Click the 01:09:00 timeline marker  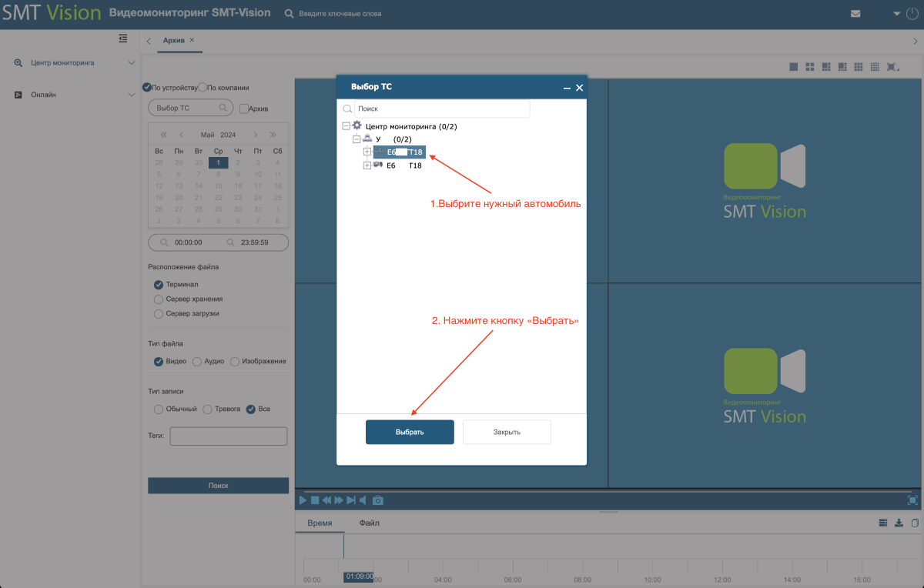point(359,576)
